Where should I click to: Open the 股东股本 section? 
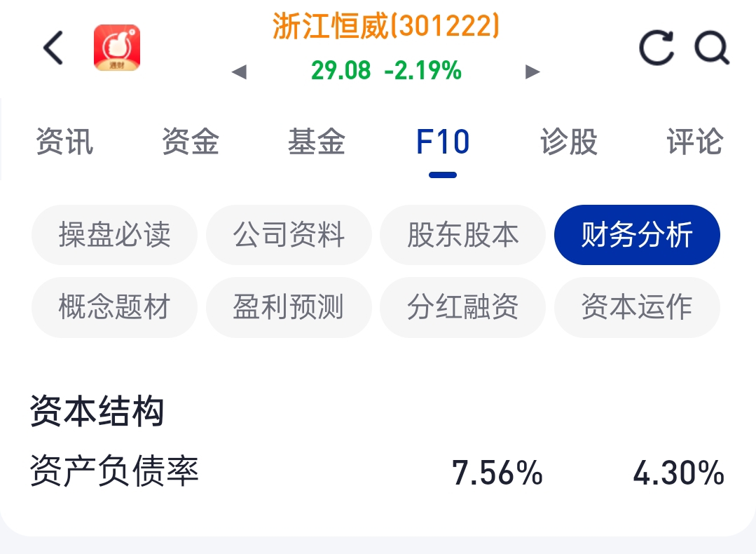point(463,235)
